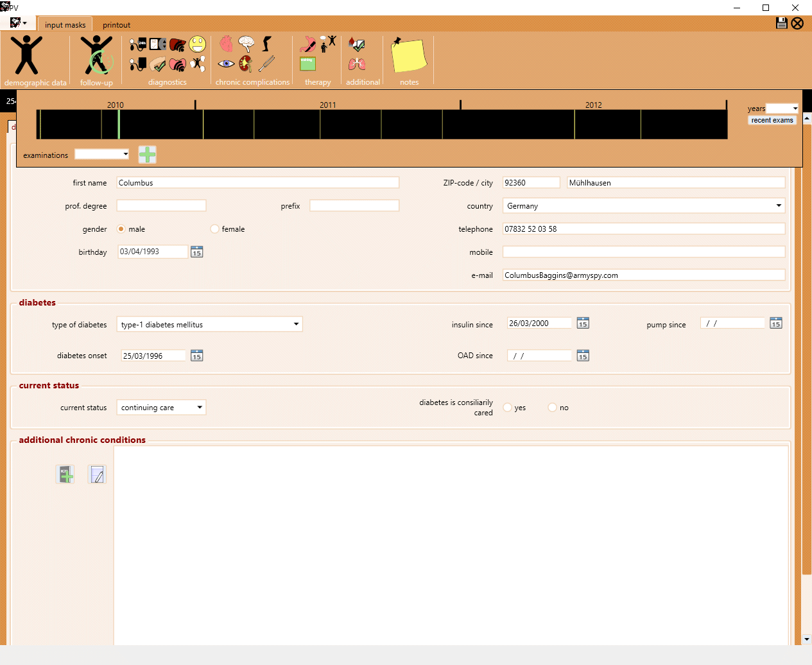Open the counselling people therapy icon
Screen dimensions: 812x665
point(328,44)
